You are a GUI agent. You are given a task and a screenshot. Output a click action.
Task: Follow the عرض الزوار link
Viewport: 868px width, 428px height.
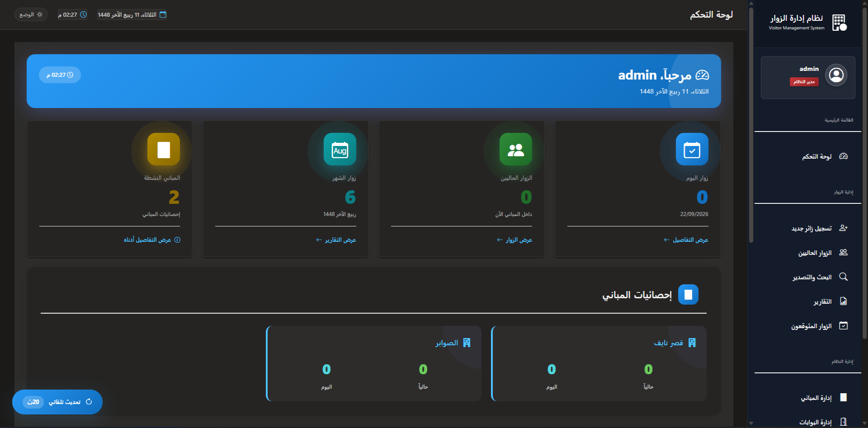click(x=514, y=240)
